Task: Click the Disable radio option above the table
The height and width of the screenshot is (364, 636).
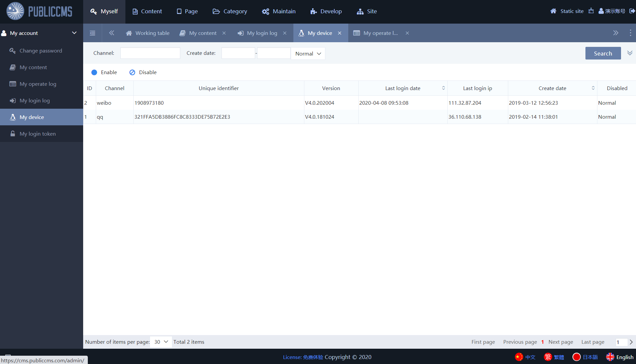Action: [x=142, y=72]
